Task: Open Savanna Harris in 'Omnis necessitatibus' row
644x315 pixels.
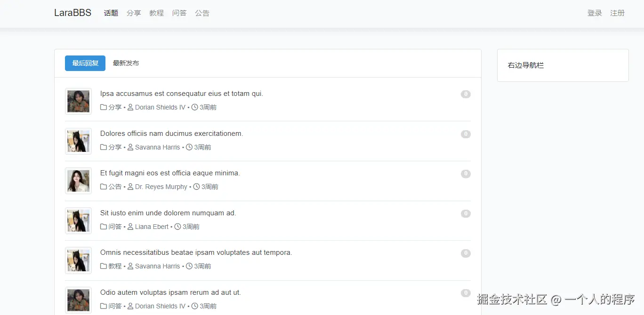Action: click(x=157, y=266)
